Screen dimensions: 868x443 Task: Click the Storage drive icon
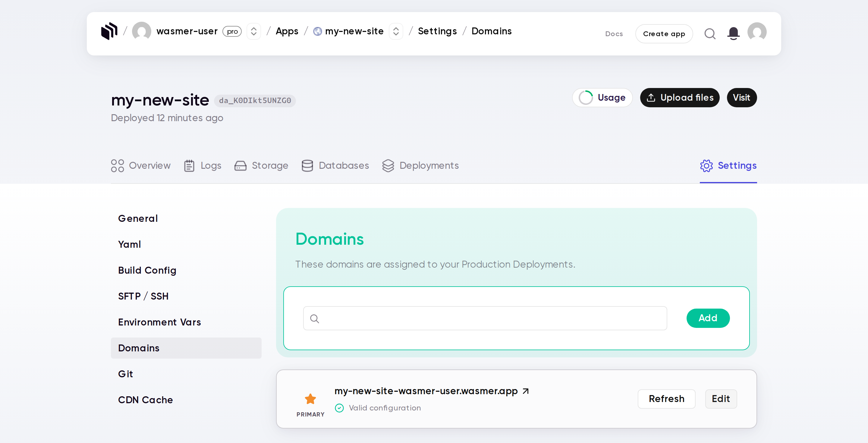click(240, 166)
